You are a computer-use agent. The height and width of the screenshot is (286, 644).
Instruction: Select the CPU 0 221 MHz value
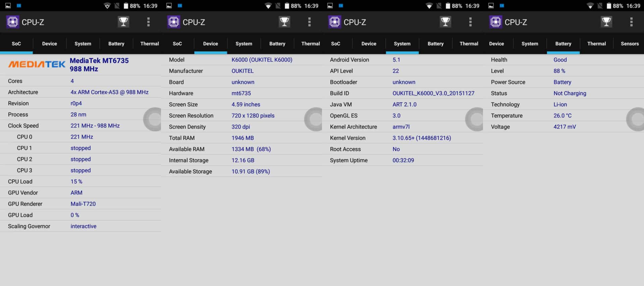[82, 137]
